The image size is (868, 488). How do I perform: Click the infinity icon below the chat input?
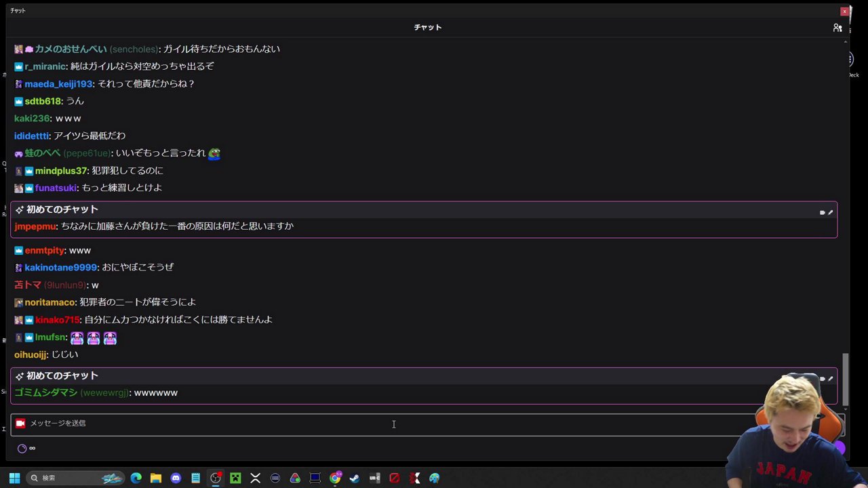(32, 448)
